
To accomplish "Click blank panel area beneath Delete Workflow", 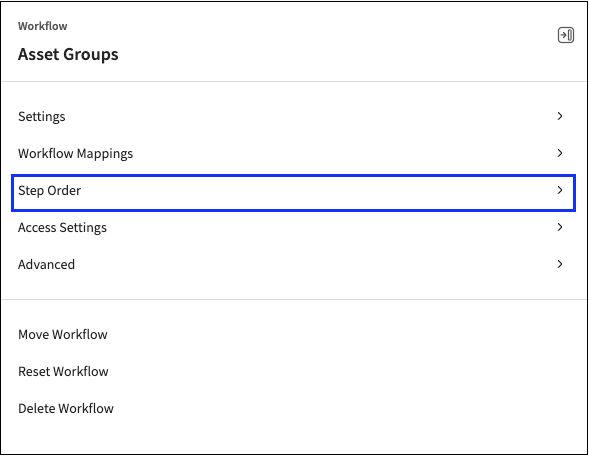I will point(294,436).
